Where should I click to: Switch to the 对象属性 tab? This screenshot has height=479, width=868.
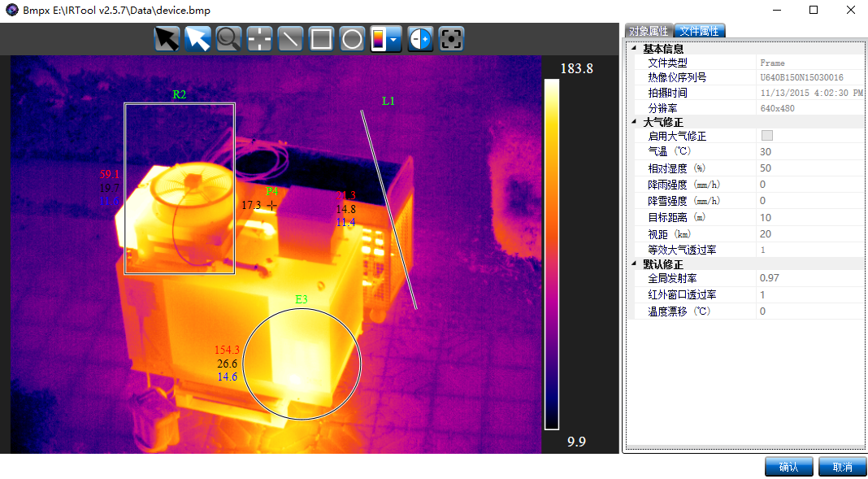649,31
